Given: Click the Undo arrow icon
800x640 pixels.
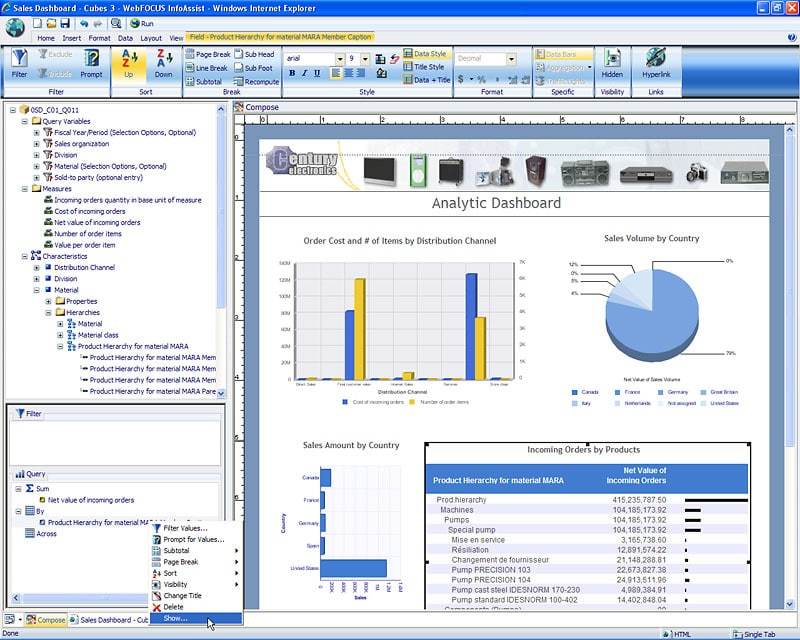Looking at the screenshot, I should (84, 22).
